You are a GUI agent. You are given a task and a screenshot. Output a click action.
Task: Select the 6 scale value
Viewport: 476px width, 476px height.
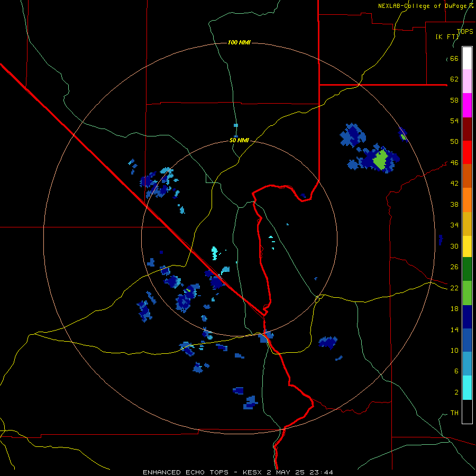click(x=456, y=371)
